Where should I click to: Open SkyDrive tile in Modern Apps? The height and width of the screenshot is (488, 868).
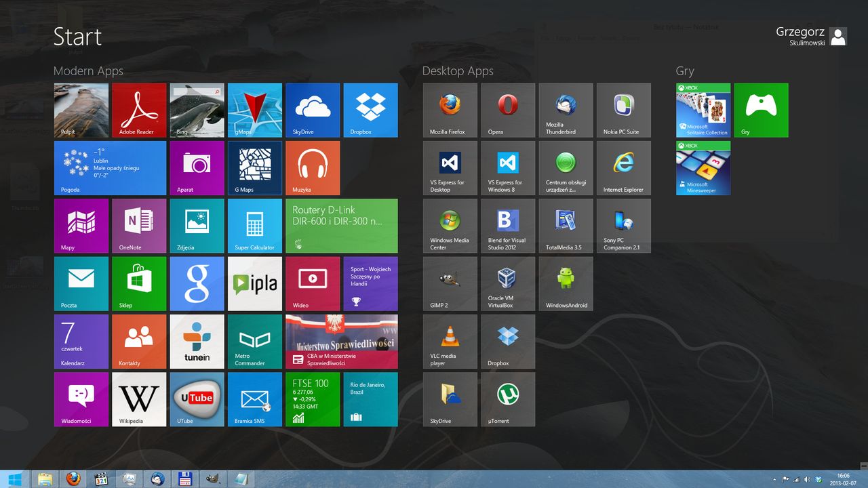coord(313,110)
